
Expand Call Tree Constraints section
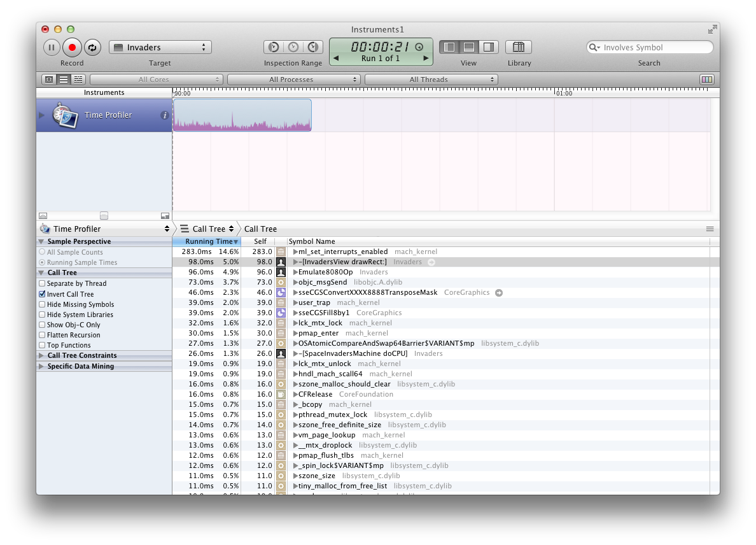[x=41, y=355]
